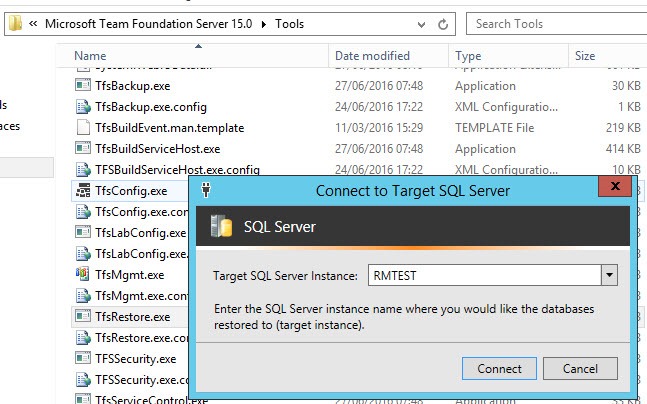Refresh the Tools folder view
The image size is (647, 404).
tap(443, 24)
